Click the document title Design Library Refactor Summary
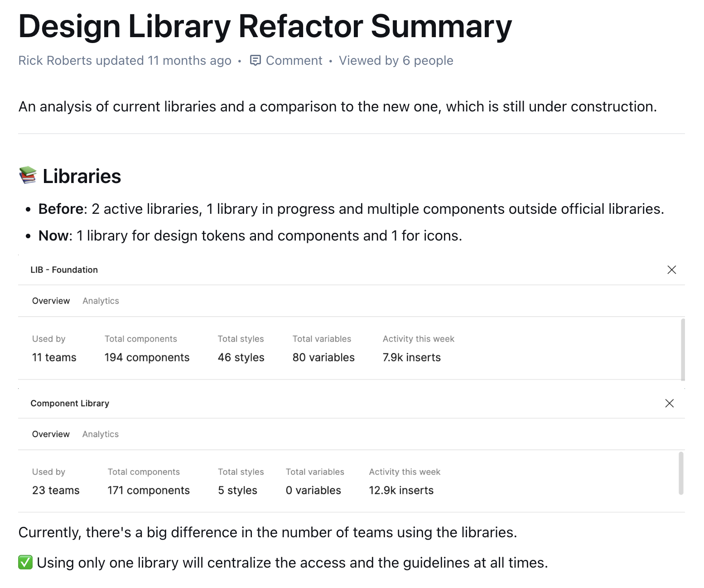 click(x=265, y=26)
